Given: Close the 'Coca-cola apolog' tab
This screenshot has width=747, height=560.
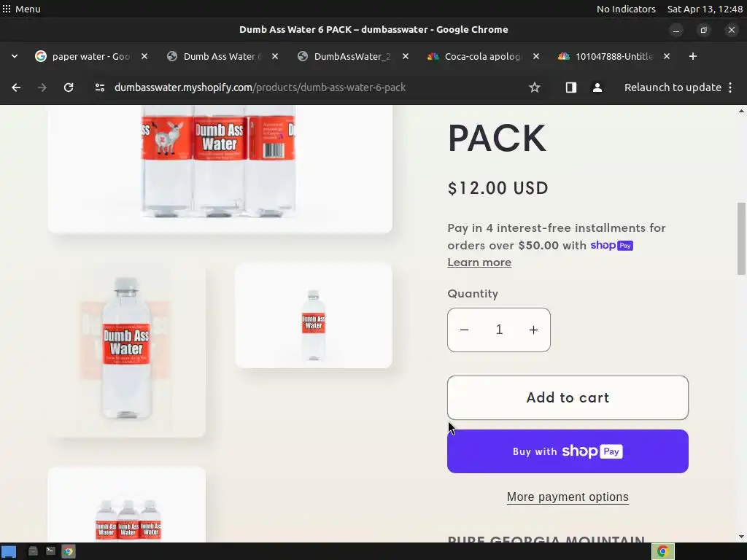Looking at the screenshot, I should point(536,56).
